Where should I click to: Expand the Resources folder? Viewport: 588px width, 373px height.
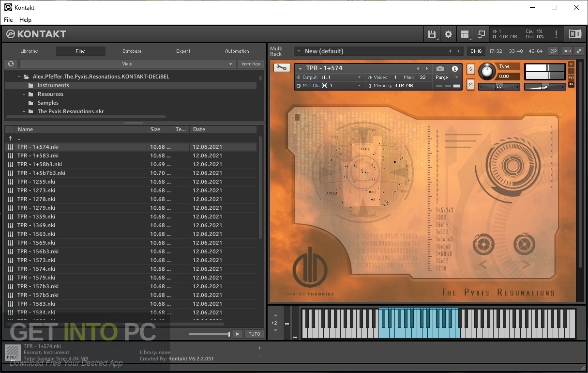[24, 94]
